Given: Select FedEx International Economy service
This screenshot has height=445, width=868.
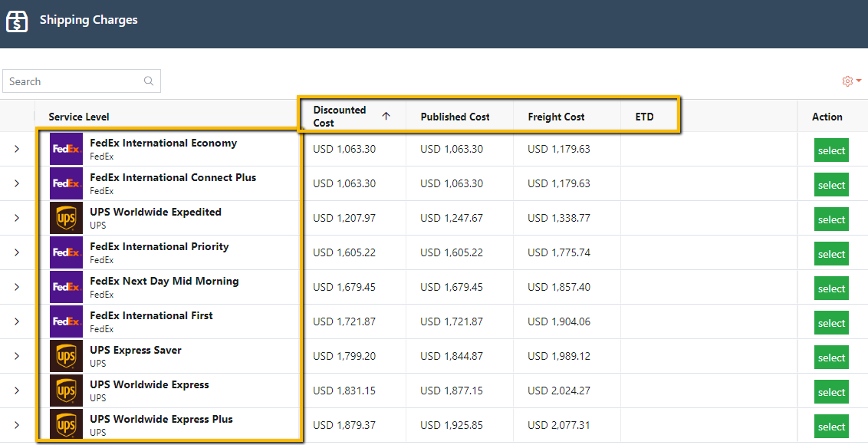Looking at the screenshot, I should (831, 150).
